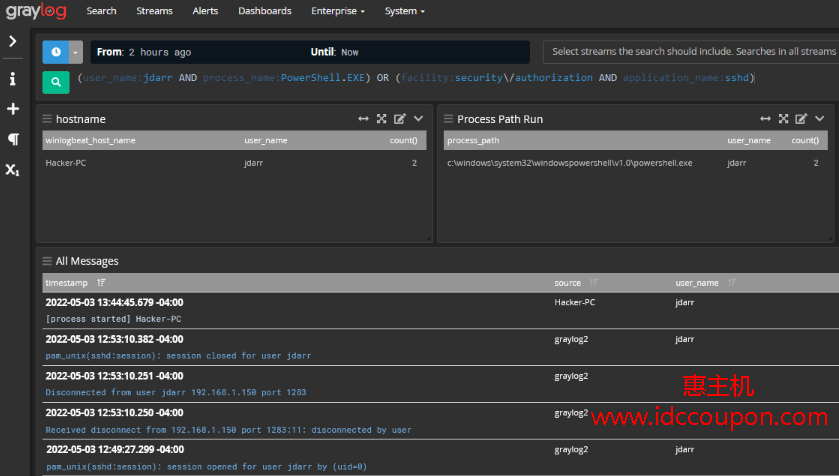Viewport: 839px width, 476px height.
Task: Open the Search menu item
Action: [x=101, y=11]
